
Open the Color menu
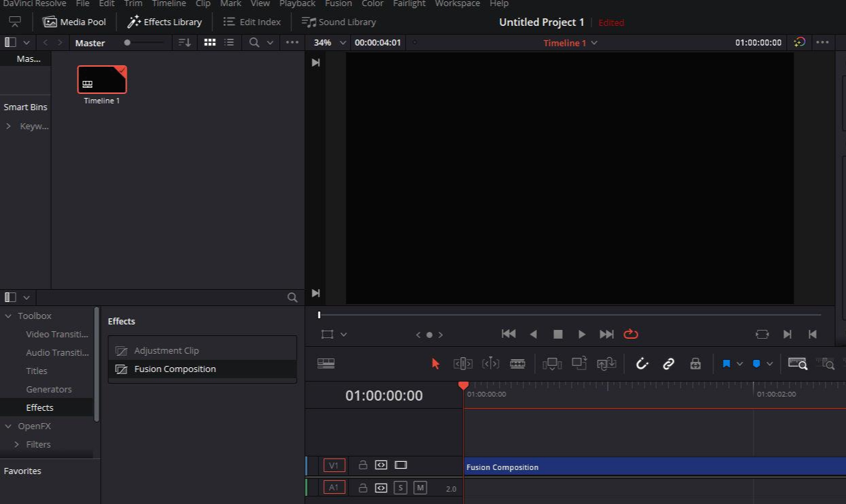click(x=372, y=3)
